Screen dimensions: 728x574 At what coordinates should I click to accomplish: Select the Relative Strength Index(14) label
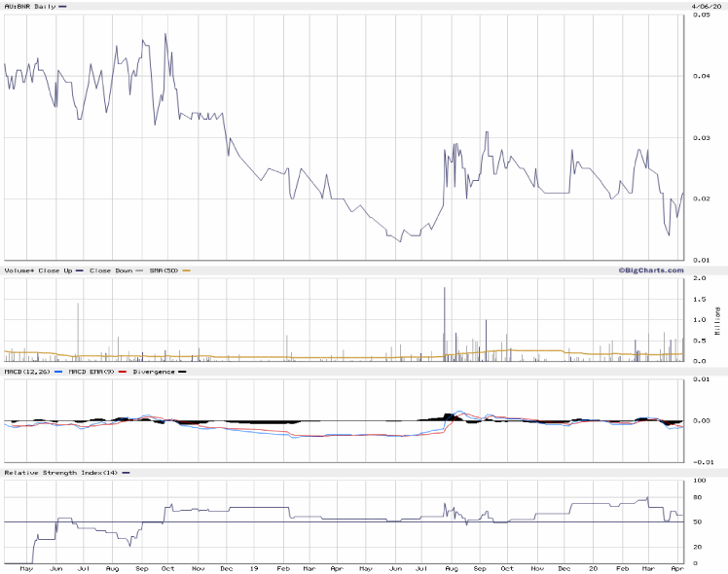click(x=59, y=473)
